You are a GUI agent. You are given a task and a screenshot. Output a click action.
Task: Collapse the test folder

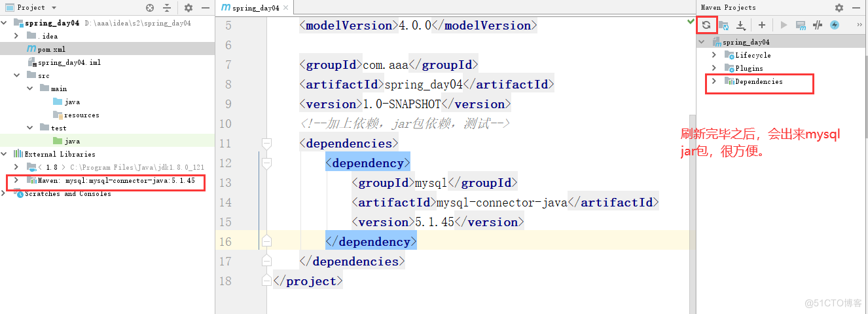point(30,128)
